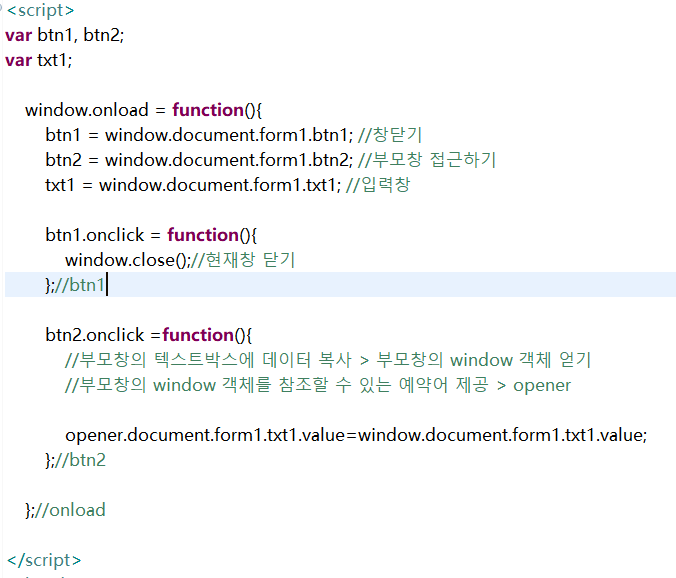Click the highlighted '};//btn1' line
This screenshot has height=578, width=676.
340,285
